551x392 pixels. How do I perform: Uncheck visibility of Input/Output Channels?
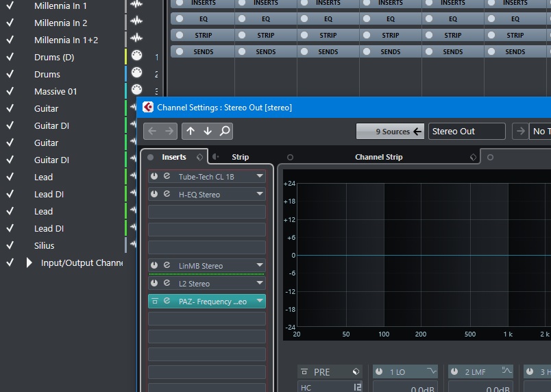(10, 262)
